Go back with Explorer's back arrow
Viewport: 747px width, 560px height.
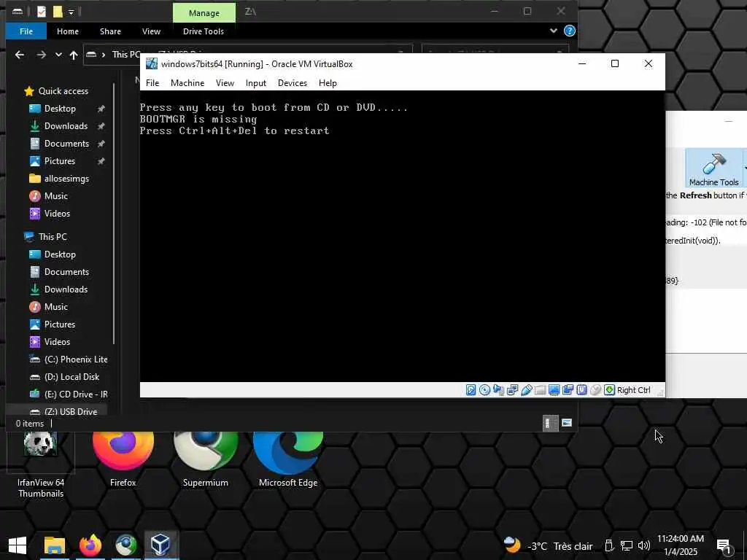click(20, 55)
